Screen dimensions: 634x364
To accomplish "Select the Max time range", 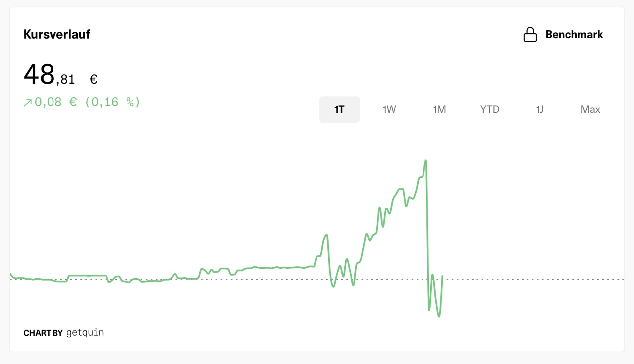I will tap(590, 109).
